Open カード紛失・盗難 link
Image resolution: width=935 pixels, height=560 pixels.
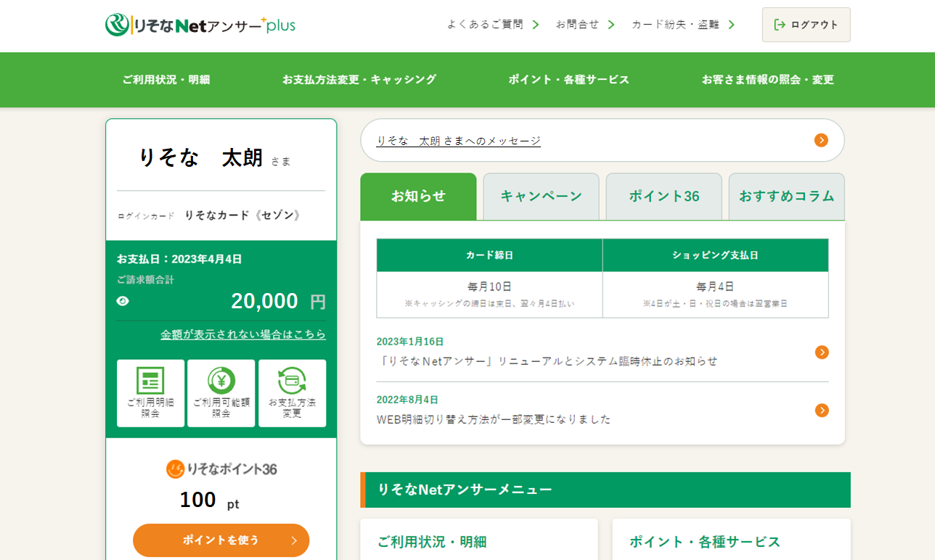coord(676,25)
